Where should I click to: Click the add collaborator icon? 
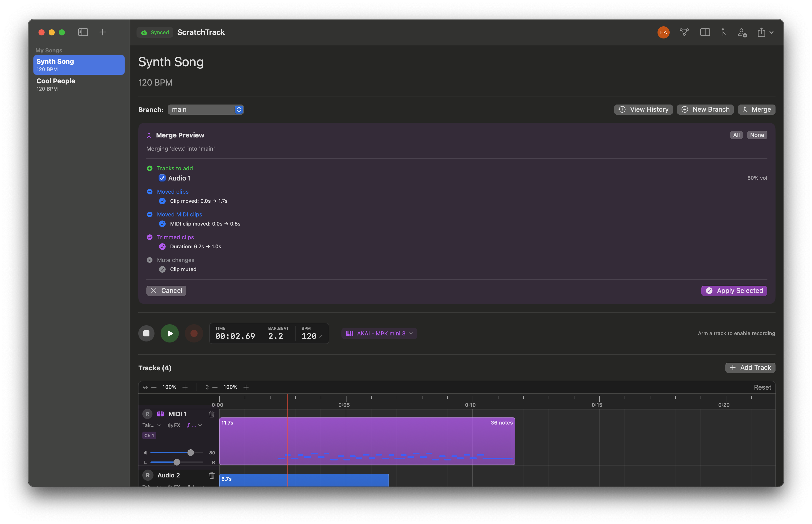742,32
